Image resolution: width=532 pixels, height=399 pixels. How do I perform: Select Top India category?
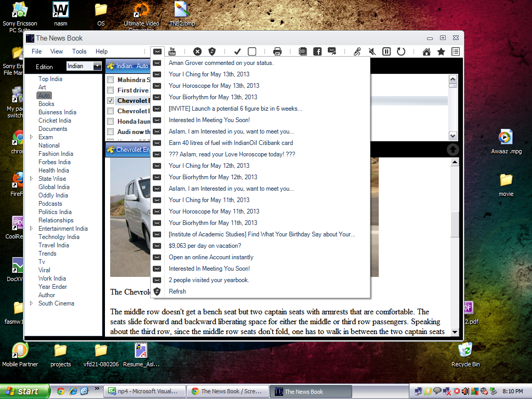pyautogui.click(x=50, y=79)
